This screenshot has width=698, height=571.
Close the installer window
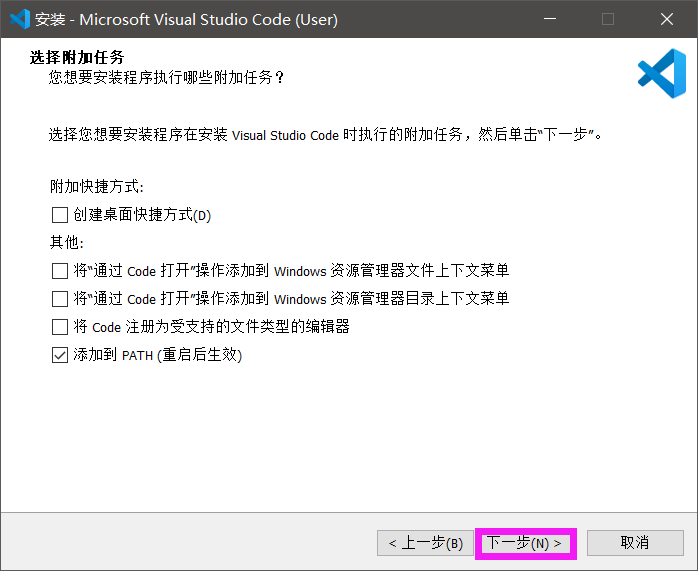(x=666, y=19)
